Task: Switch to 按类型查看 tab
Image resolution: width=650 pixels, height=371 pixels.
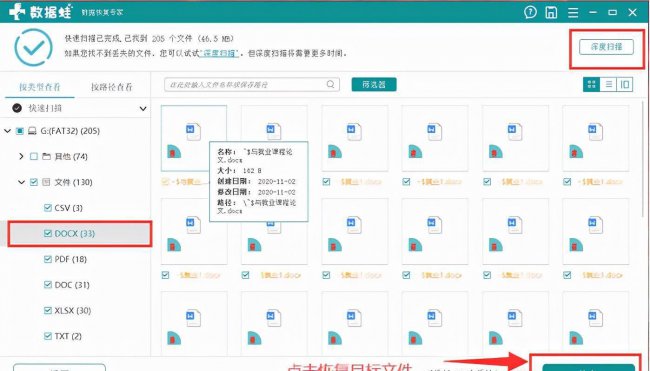Action: 40,87
